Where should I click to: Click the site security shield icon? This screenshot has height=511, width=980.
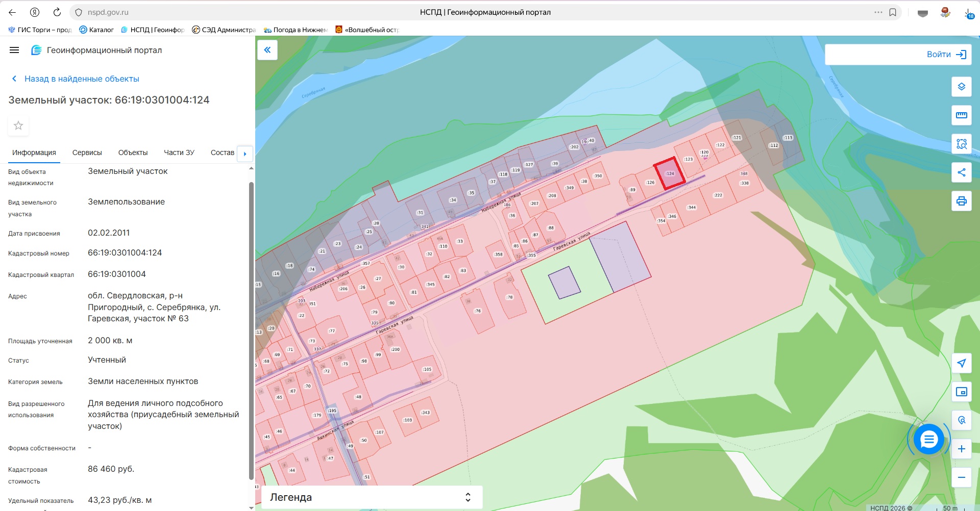(x=78, y=12)
